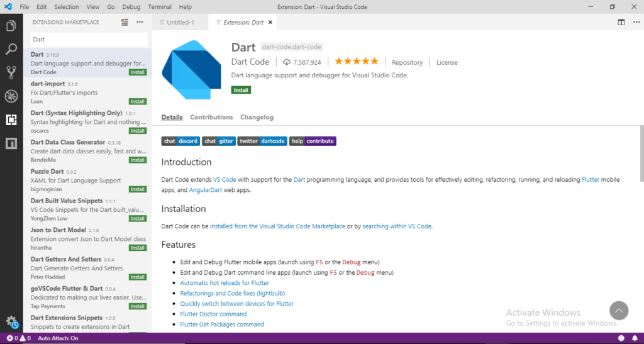Open the Terminal menu

(x=160, y=7)
